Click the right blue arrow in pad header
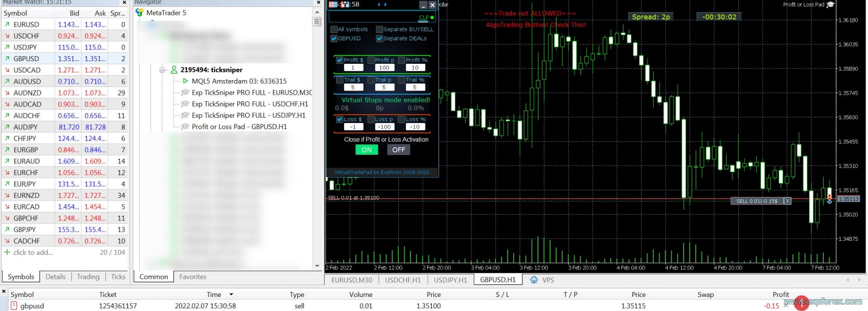The image size is (868, 311). 385,5
